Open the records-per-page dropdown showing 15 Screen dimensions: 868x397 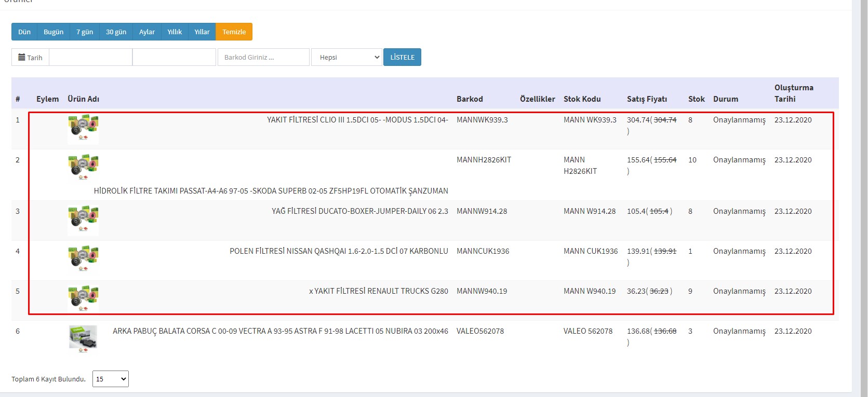pos(110,379)
